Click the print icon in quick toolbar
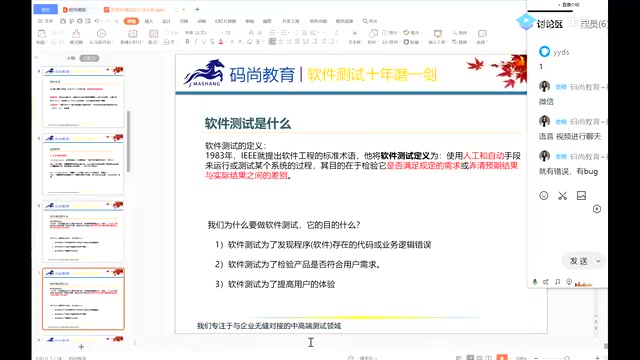Screen dimensions: 640x360 [x=80, y=21]
